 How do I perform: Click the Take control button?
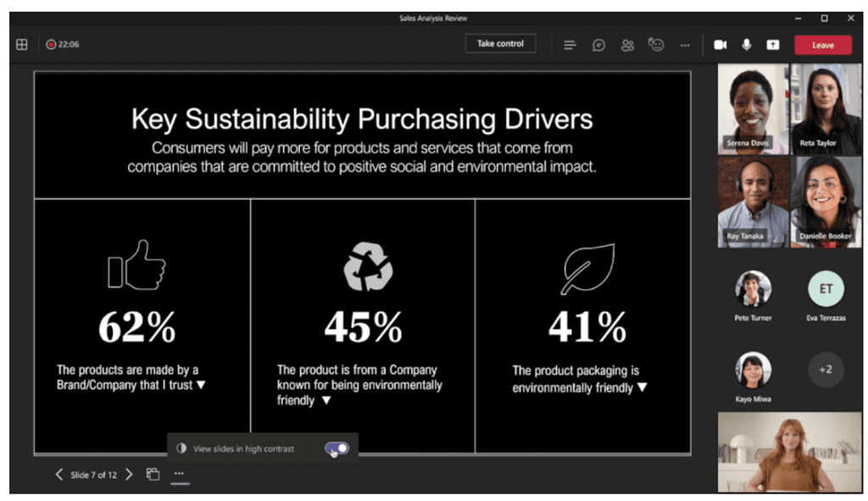(x=500, y=44)
